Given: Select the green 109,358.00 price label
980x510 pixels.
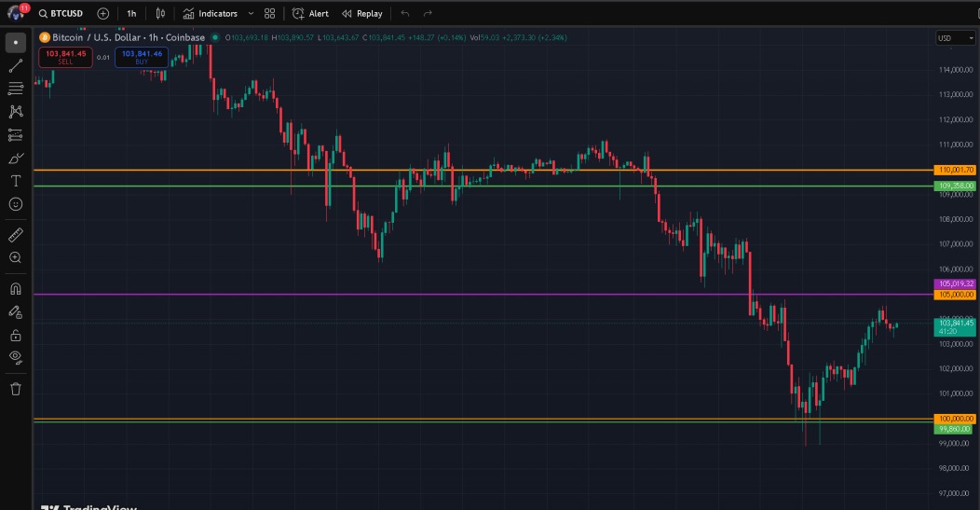Looking at the screenshot, I should 955,186.
